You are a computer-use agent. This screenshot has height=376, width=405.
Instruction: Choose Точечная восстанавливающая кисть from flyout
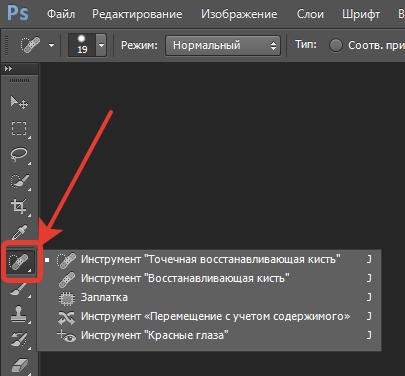point(209,260)
